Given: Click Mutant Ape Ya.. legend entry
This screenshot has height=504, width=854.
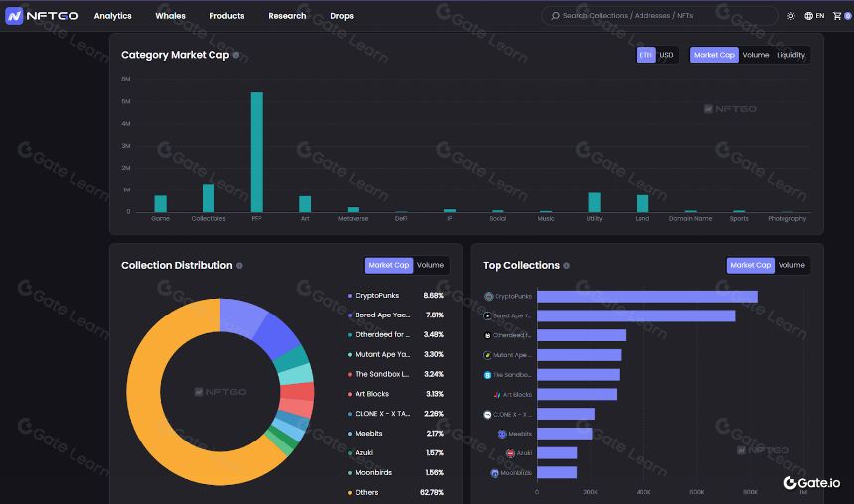Looking at the screenshot, I should tap(395, 354).
